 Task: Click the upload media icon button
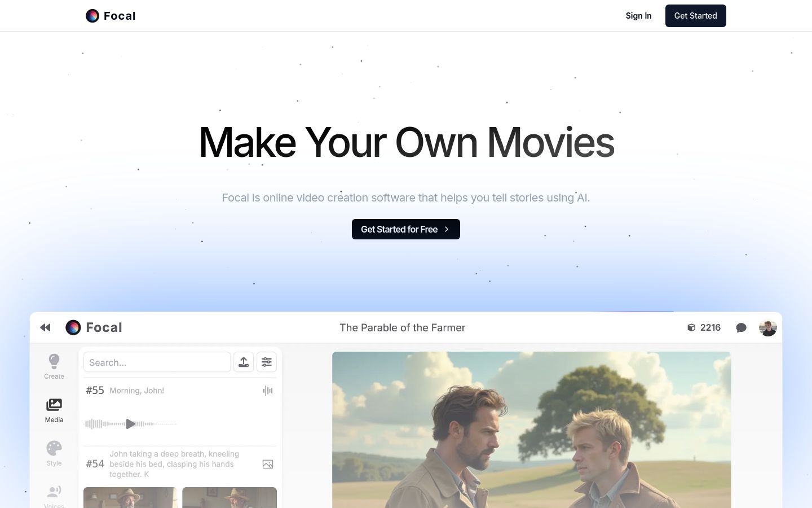coord(244,362)
